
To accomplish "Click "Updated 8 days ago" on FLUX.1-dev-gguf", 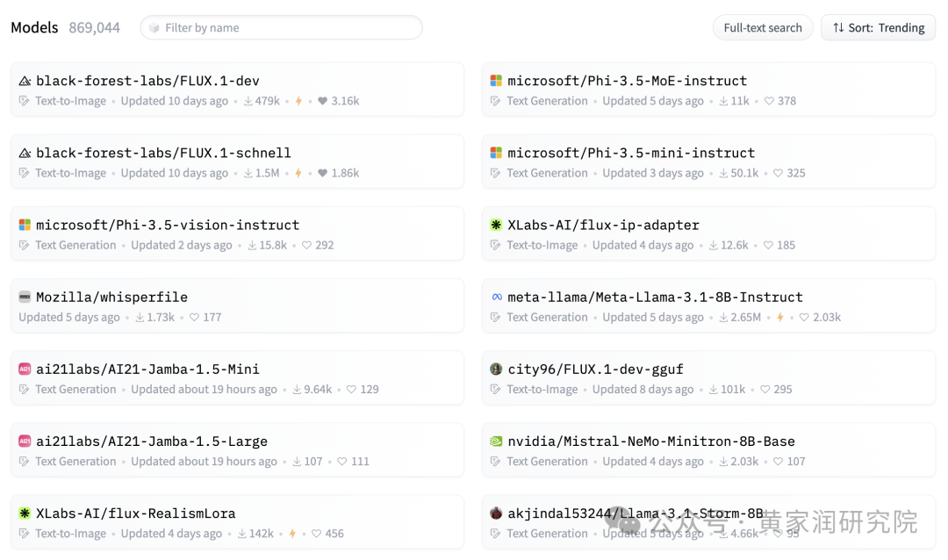I will point(643,389).
